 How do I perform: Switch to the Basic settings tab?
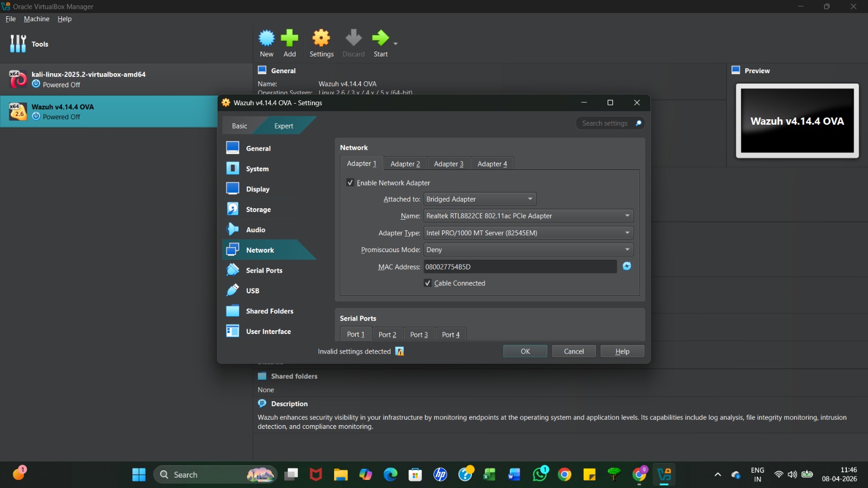[239, 126]
